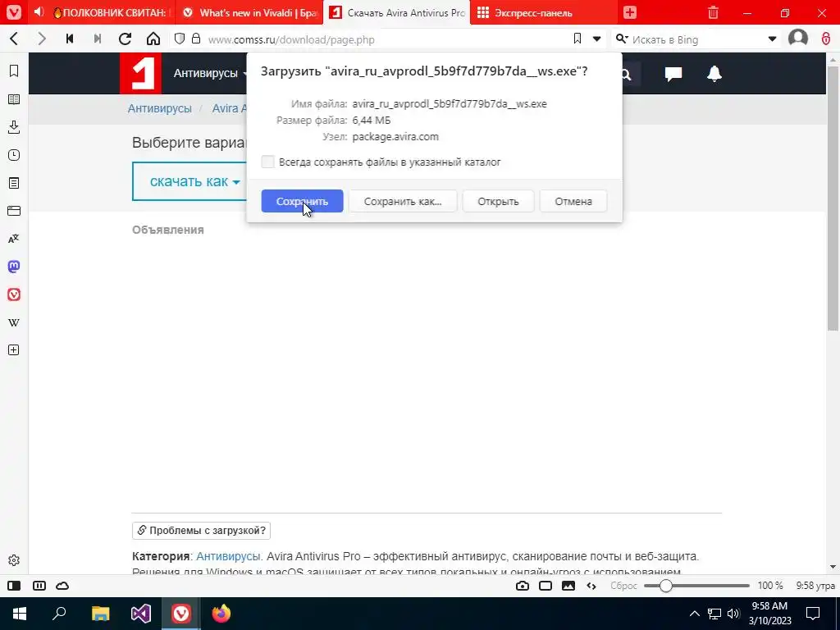Open site notifications bell
This screenshot has height=630, width=840.
point(714,73)
